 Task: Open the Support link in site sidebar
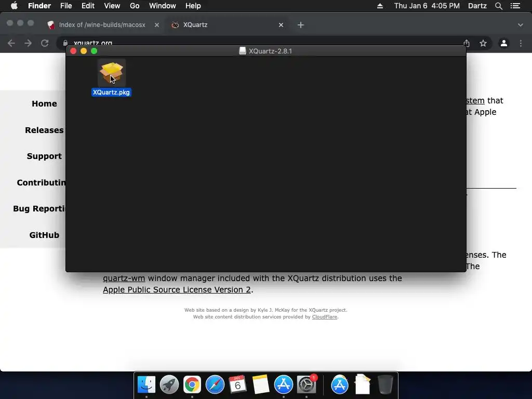point(44,156)
